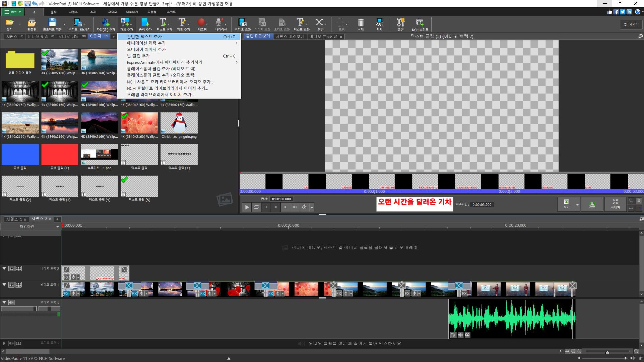The width and height of the screenshot is (644, 362).
Task: Select the Christmas_pinguin.png thumbnail
Action: click(179, 123)
